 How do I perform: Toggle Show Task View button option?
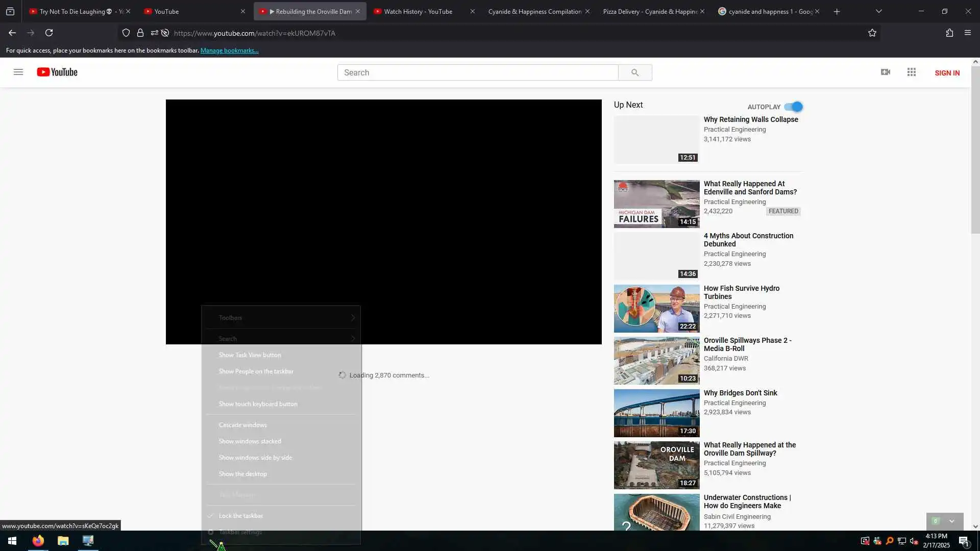coord(250,355)
